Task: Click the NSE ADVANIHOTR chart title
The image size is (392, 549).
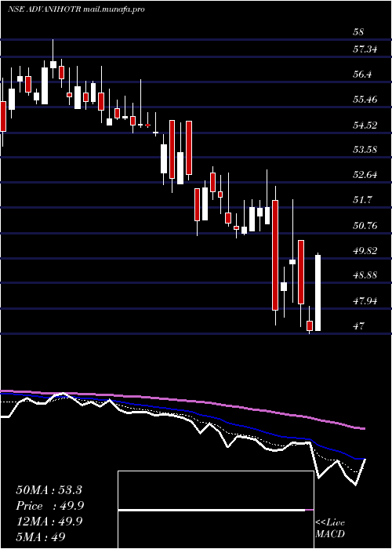Action: 45,9
